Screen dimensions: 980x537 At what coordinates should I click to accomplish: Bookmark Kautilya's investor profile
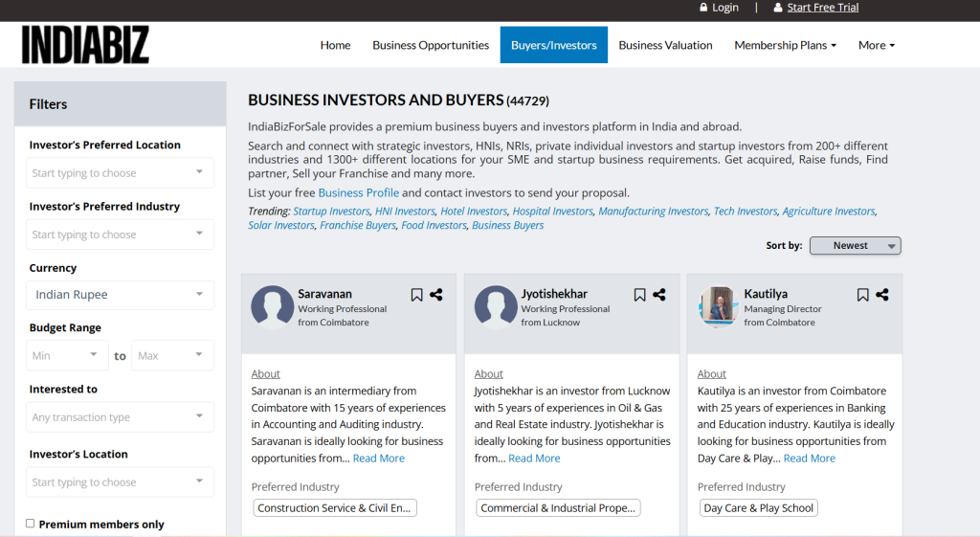862,295
